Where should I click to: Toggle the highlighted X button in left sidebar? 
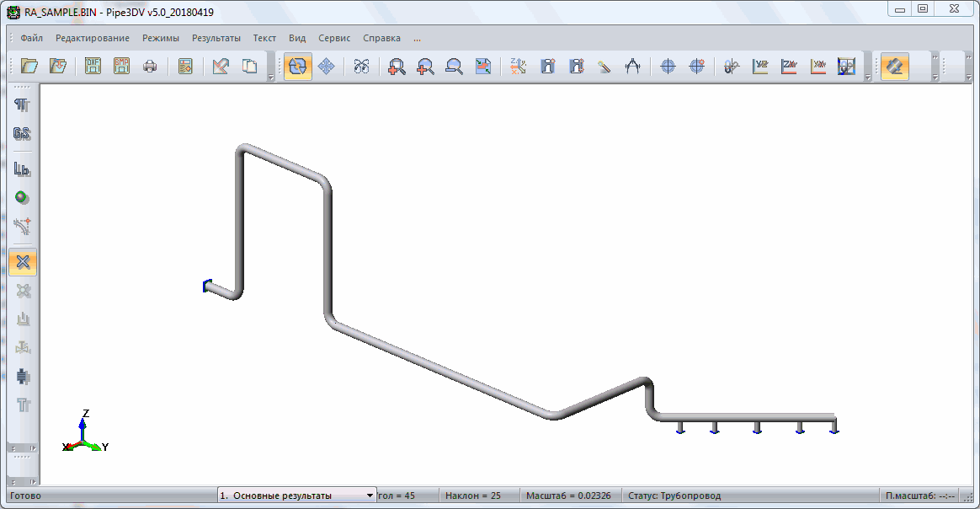click(x=23, y=263)
